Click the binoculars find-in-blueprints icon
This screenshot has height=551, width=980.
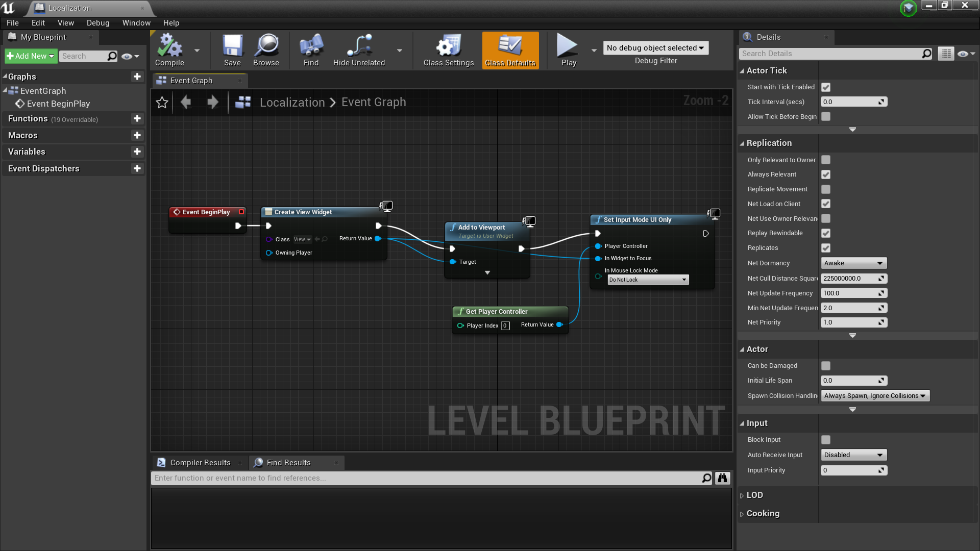click(722, 478)
